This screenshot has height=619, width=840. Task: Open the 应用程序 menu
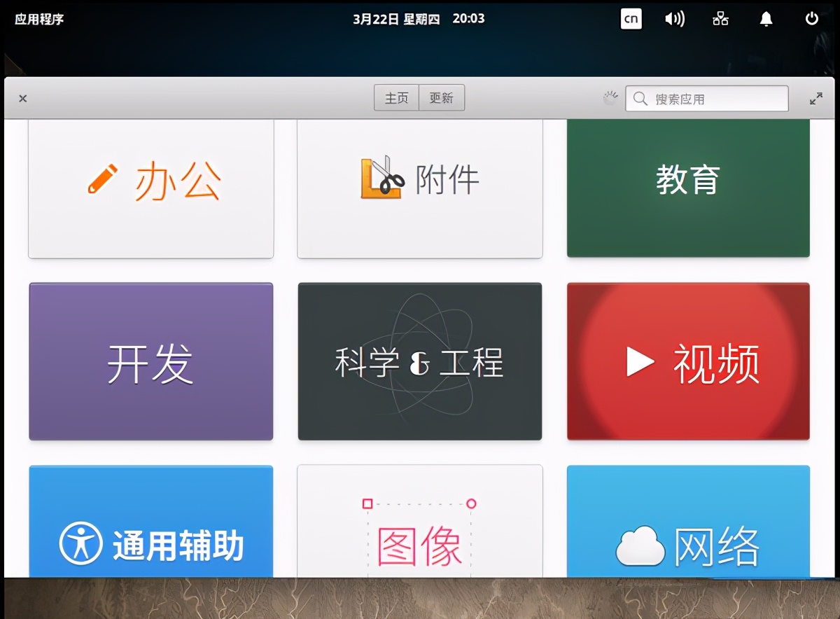coord(36,20)
